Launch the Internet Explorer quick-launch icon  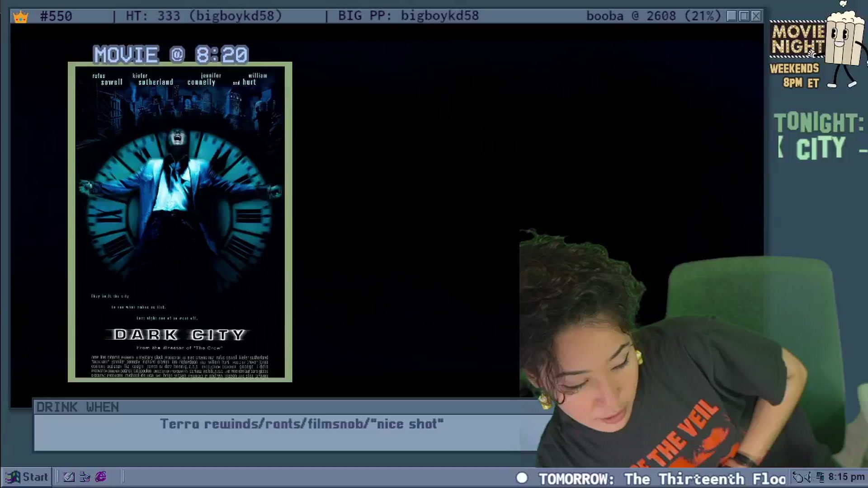coord(101,477)
